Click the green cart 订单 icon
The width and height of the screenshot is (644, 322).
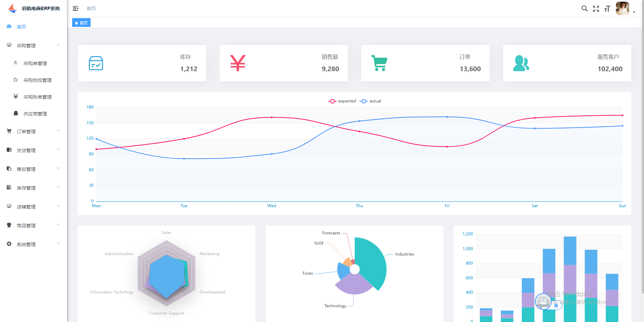[379, 63]
